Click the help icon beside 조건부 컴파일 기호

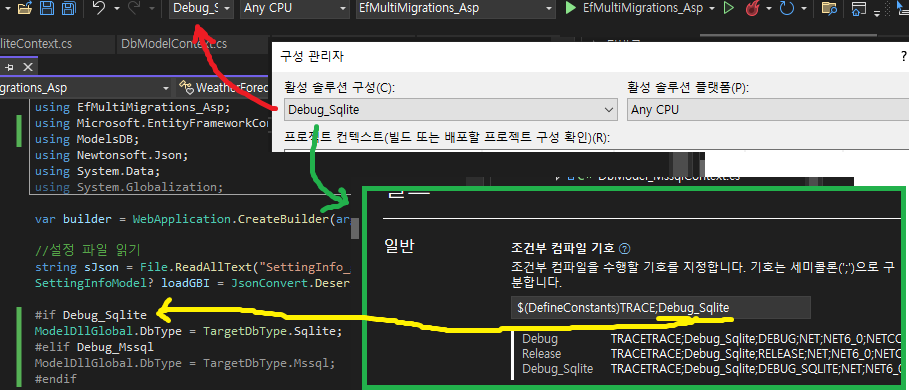[624, 249]
